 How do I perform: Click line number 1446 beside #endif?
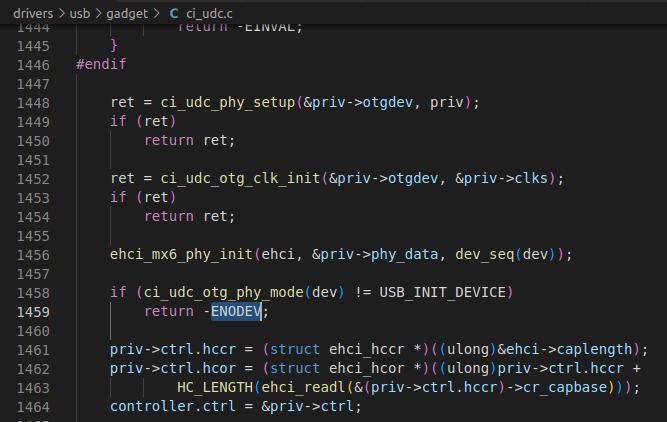pyautogui.click(x=33, y=65)
